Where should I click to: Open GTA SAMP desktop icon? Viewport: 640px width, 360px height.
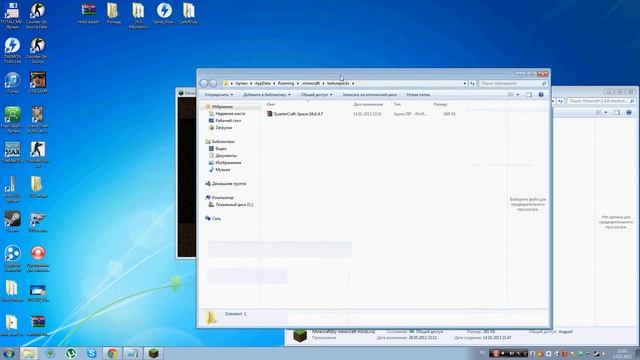pos(38,83)
